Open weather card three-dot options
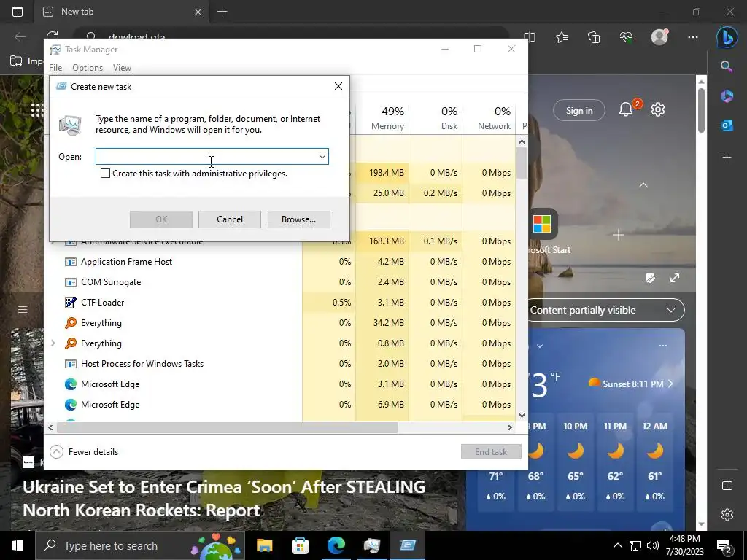 pos(663,346)
